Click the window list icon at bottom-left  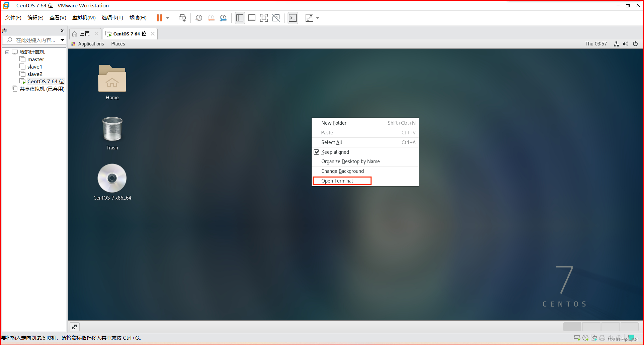[75, 327]
